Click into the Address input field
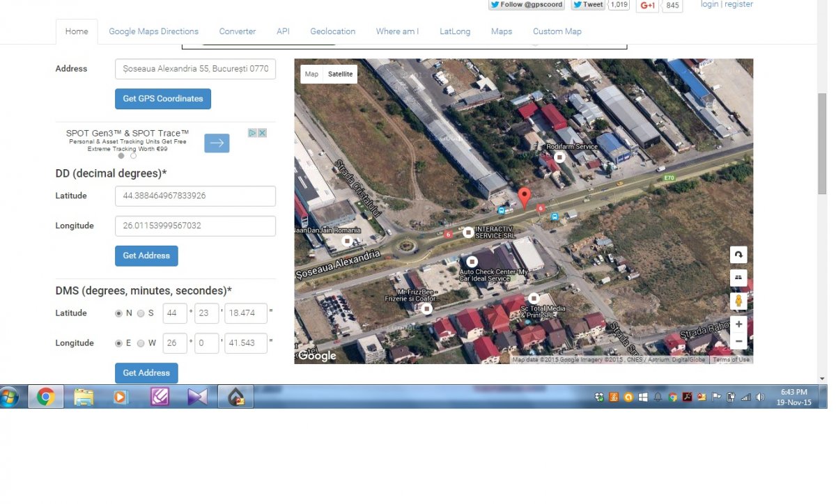836x504 pixels. [195, 69]
